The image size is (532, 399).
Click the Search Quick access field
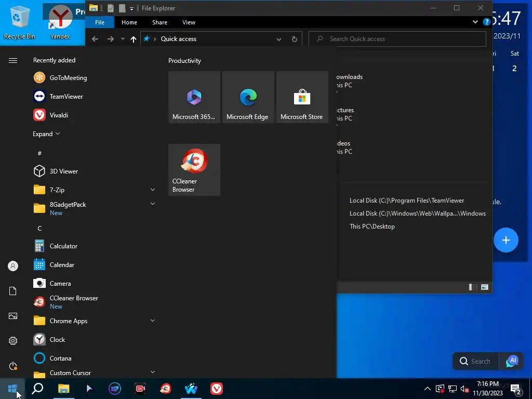[x=397, y=39]
